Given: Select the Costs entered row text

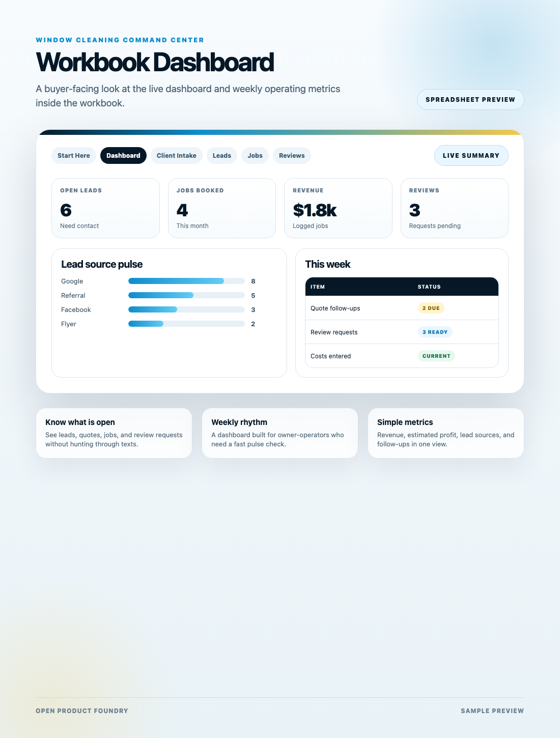Looking at the screenshot, I should click(331, 356).
